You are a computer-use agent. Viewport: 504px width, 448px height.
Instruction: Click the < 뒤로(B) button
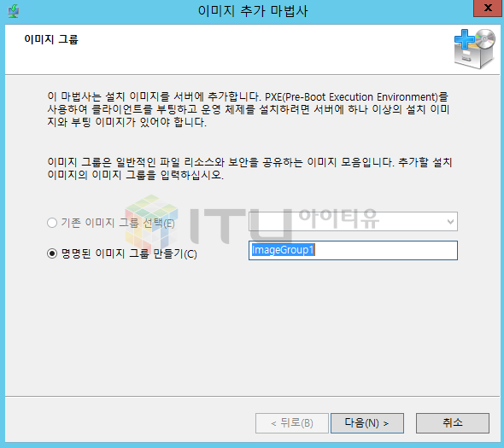pyautogui.click(x=292, y=423)
